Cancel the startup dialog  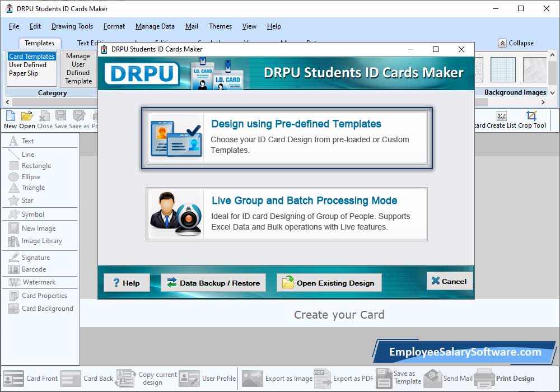pos(449,281)
